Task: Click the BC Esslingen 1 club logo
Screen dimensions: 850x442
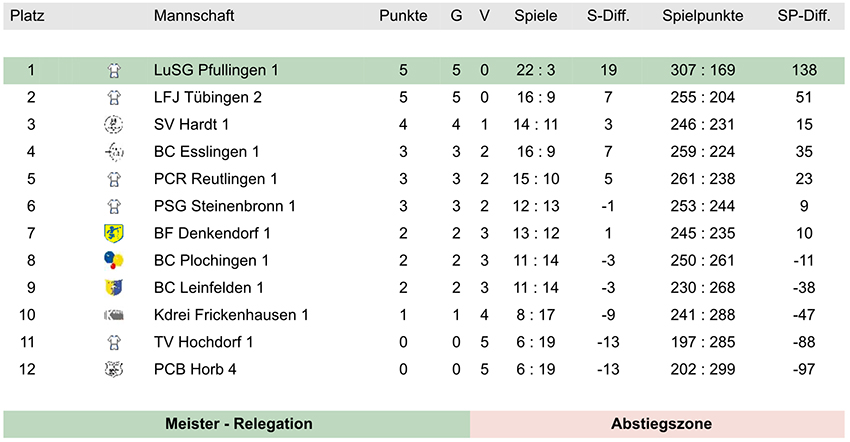Action: point(114,152)
